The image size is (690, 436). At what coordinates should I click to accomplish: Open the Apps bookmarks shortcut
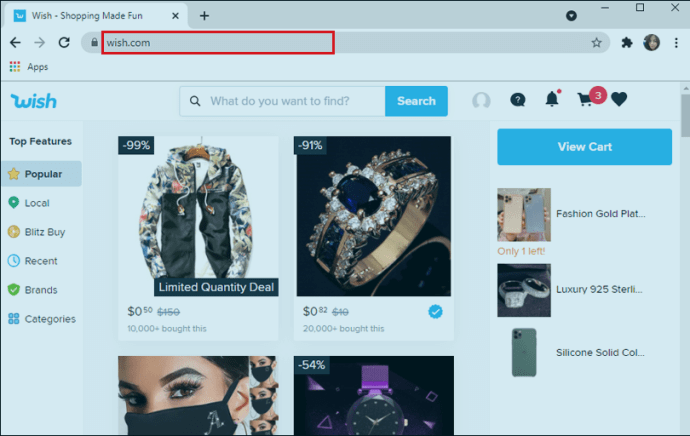[29, 67]
